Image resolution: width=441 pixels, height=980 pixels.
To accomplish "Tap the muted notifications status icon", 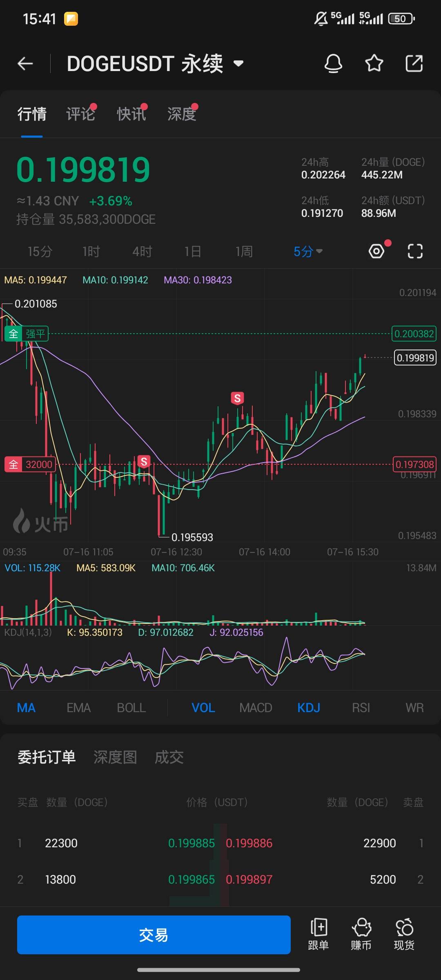I will coord(321,19).
